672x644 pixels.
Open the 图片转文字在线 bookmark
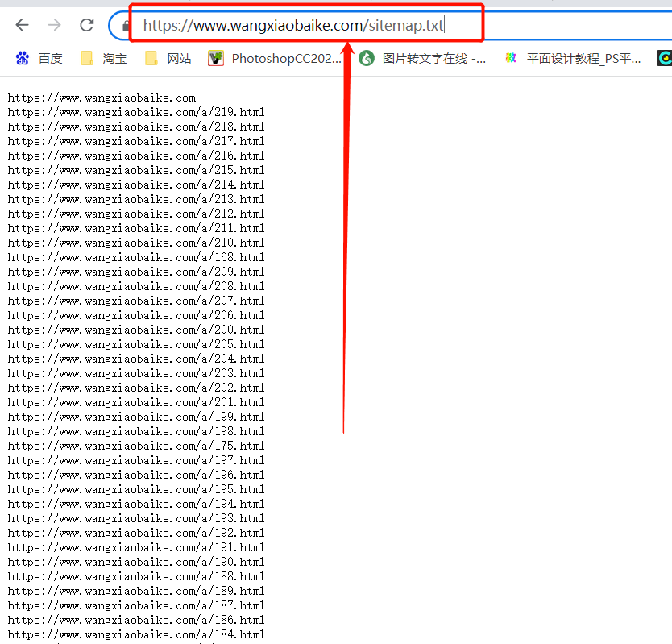pyautogui.click(x=423, y=58)
